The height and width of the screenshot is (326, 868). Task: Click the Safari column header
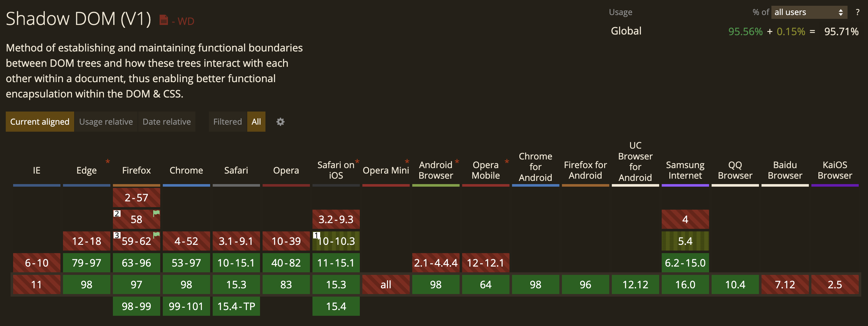click(236, 170)
